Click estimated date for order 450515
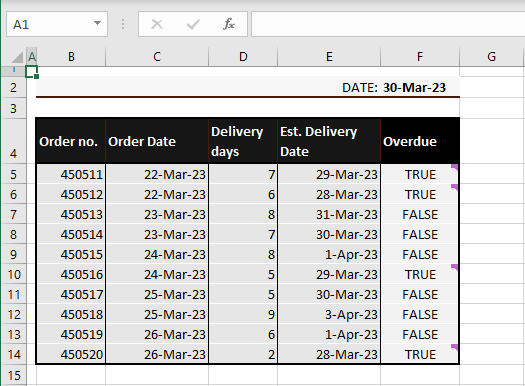The image size is (525, 386). coord(329,254)
